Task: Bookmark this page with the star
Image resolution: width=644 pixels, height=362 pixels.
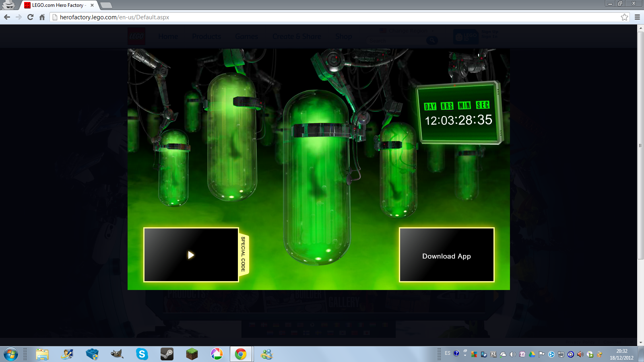Action: point(624,17)
